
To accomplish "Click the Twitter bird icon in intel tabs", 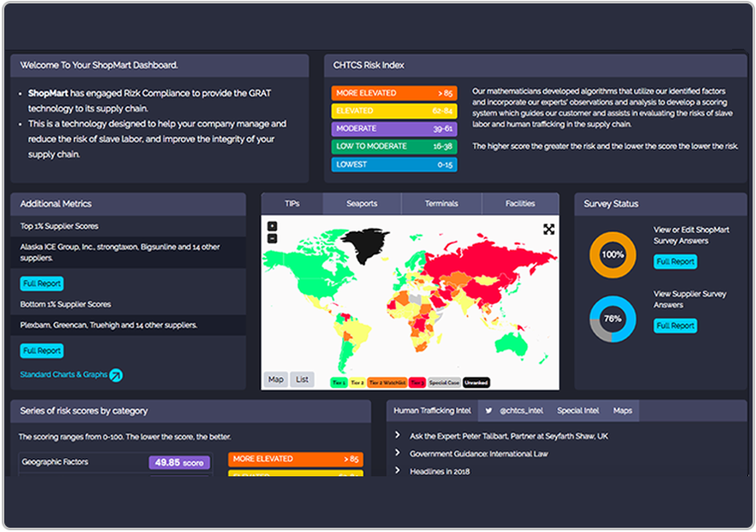I will (489, 411).
